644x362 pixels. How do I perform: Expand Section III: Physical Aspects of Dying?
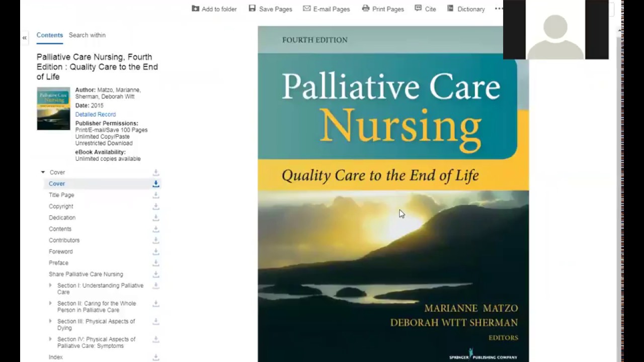click(50, 321)
